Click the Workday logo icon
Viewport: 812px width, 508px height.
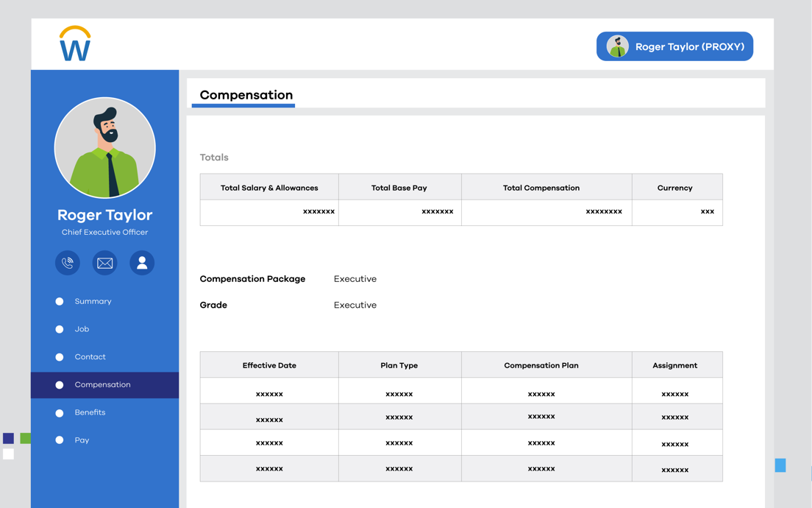click(75, 44)
